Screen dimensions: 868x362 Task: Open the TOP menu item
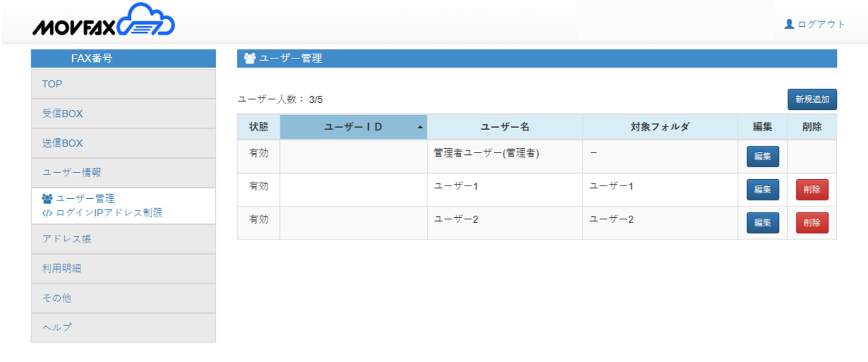pos(123,84)
